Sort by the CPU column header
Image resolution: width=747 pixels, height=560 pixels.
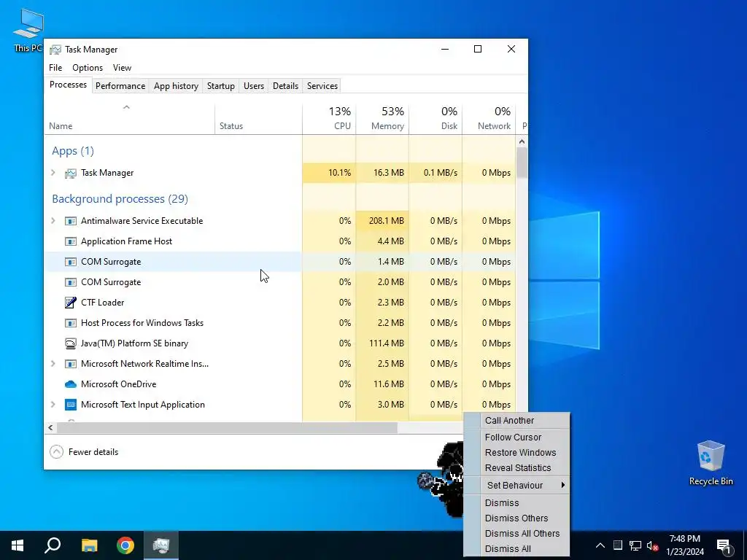pos(329,119)
